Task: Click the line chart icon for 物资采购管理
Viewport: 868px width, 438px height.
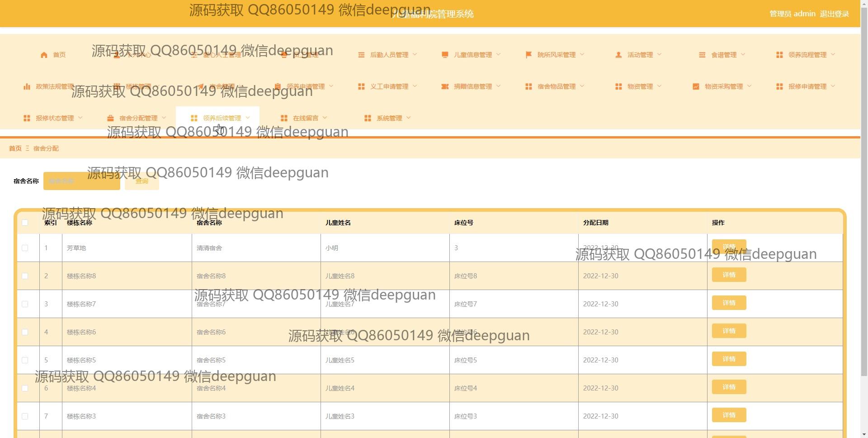Action: coord(696,86)
